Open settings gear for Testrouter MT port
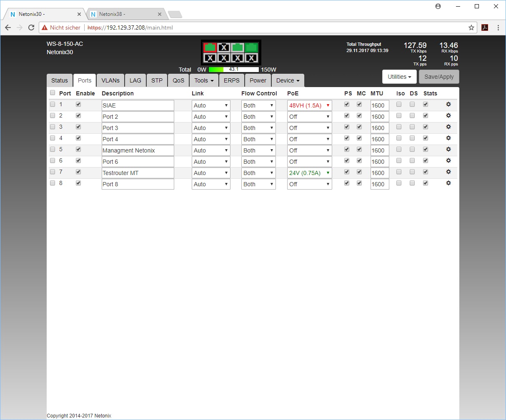The height and width of the screenshot is (420, 506). click(448, 172)
